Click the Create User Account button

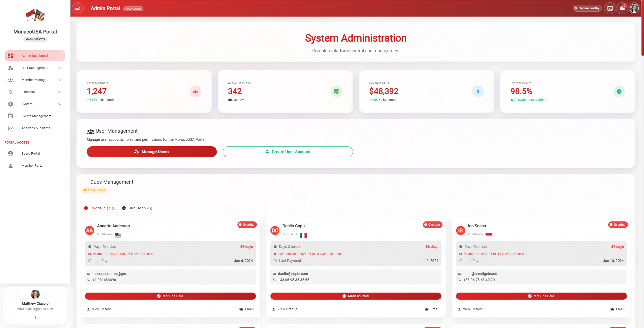(288, 152)
